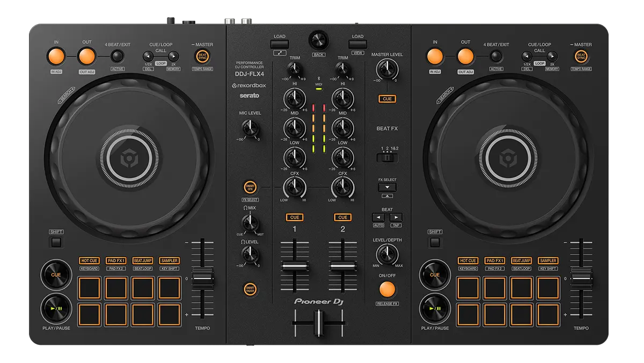Click the MASTER LEVEL knob
The image size is (644, 363).
click(x=386, y=69)
